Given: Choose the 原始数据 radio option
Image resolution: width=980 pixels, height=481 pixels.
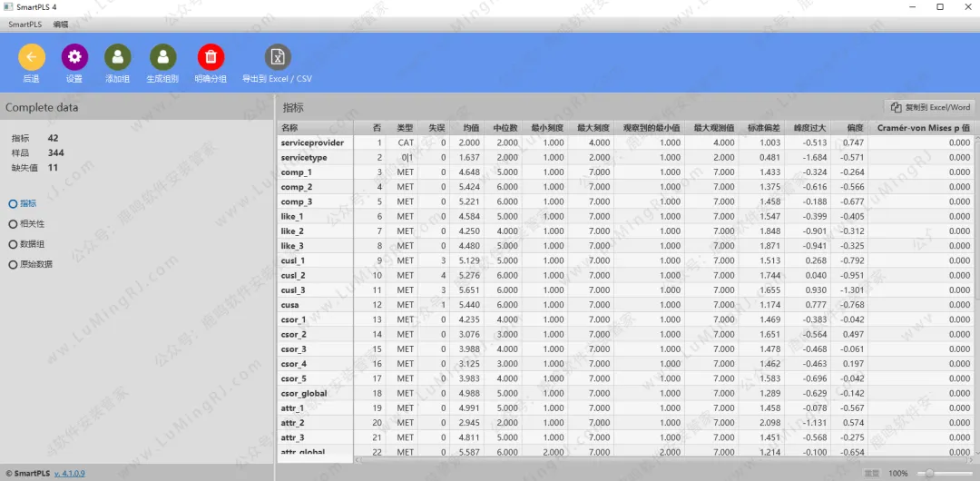Looking at the screenshot, I should click(x=13, y=264).
